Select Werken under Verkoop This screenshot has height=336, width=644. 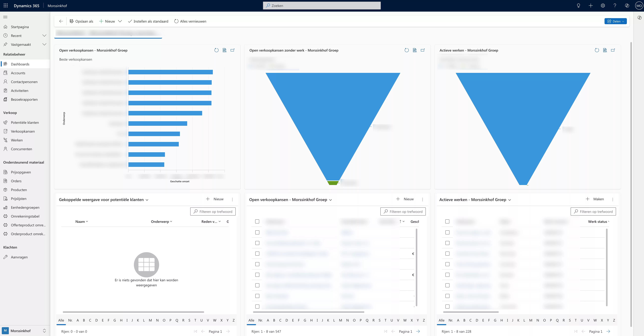click(17, 140)
